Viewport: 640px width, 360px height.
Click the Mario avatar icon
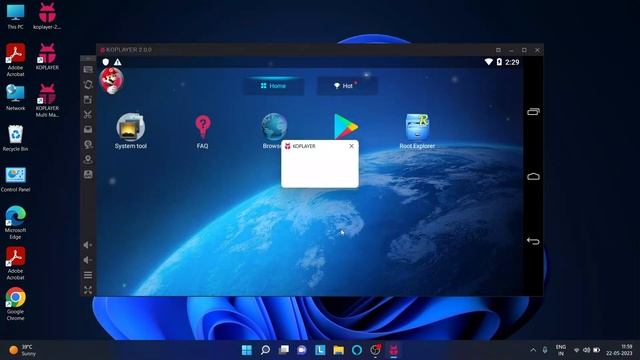pyautogui.click(x=111, y=80)
